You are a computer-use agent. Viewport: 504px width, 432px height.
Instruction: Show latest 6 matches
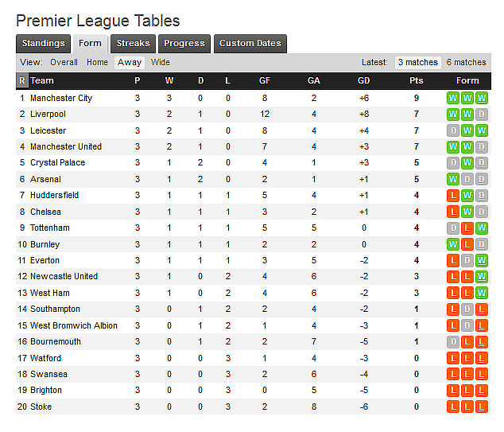466,62
